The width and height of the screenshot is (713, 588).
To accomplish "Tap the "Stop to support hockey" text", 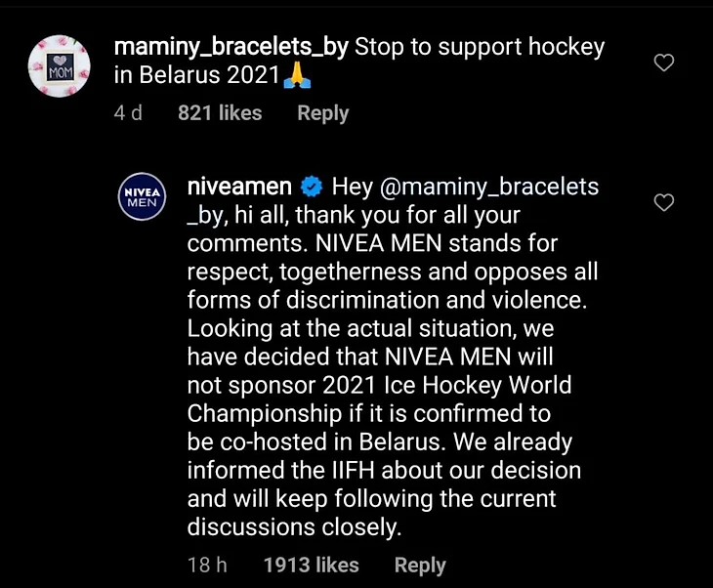I will (x=479, y=47).
